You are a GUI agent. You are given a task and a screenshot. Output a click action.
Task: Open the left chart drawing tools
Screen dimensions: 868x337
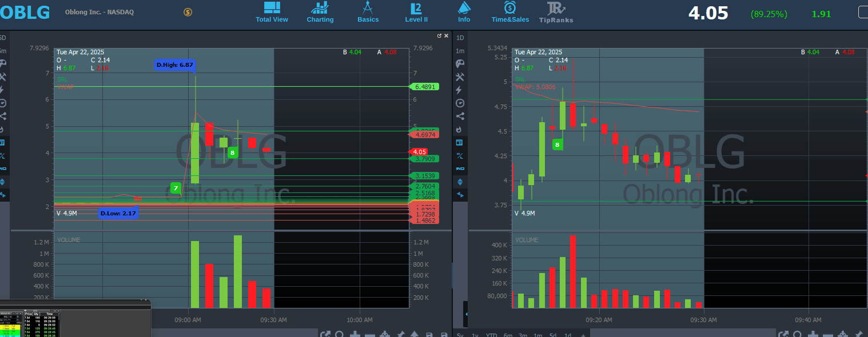2,77
